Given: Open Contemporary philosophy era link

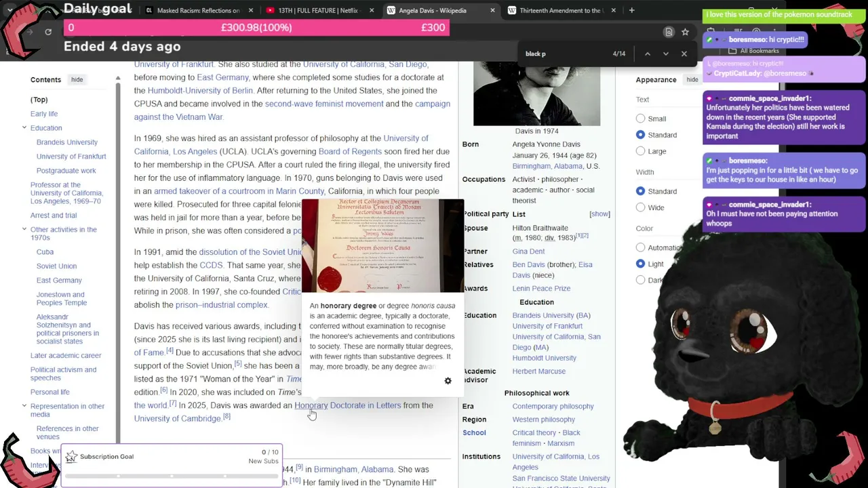Looking at the screenshot, I should pyautogui.click(x=553, y=407).
